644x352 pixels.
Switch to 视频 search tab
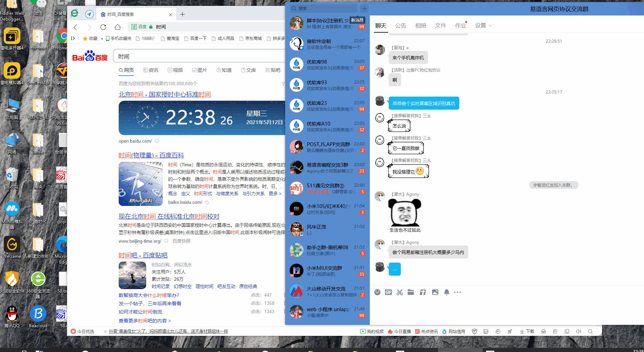(175, 70)
